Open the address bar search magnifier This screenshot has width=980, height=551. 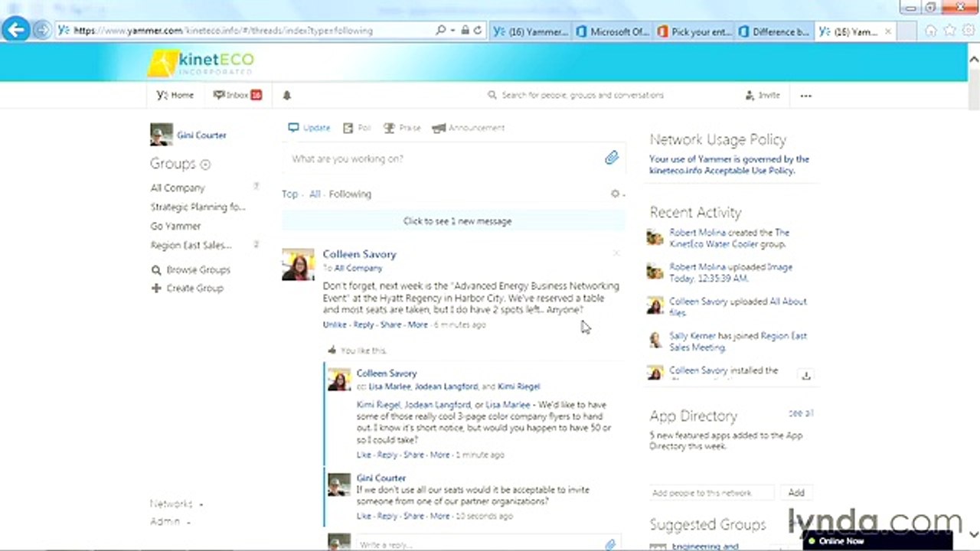click(441, 31)
